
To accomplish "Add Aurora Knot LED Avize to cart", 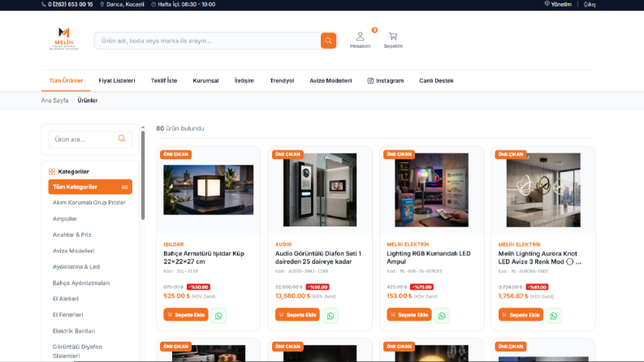I will pyautogui.click(x=521, y=315).
